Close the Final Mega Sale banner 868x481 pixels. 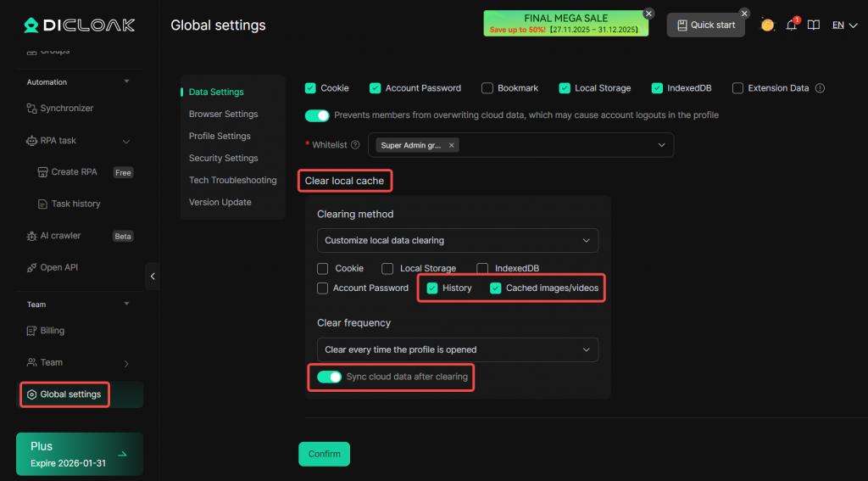coord(648,14)
